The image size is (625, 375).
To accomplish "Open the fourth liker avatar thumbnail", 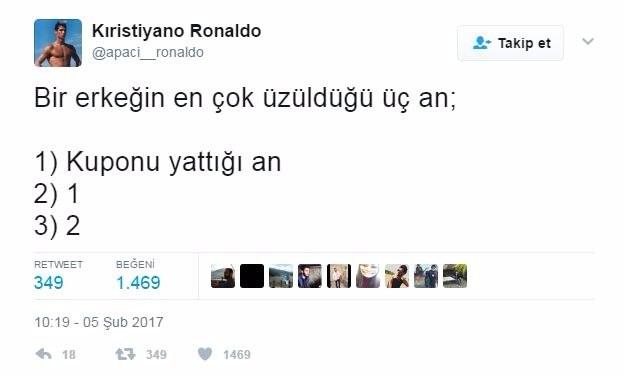I will pyautogui.click(x=310, y=276).
